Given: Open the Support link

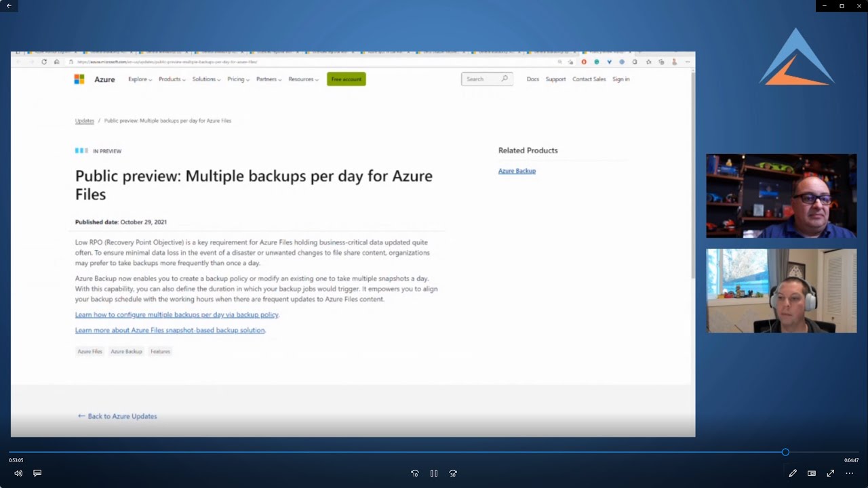Looking at the screenshot, I should (555, 79).
